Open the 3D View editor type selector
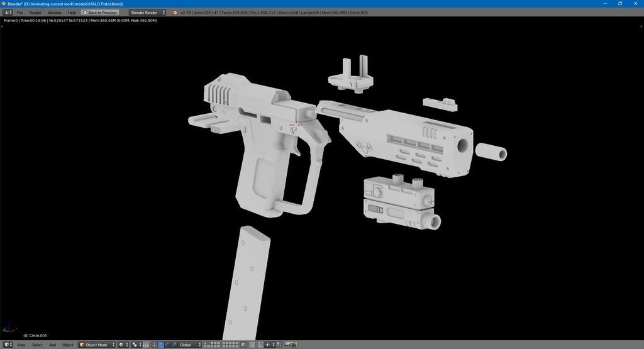 (8, 345)
